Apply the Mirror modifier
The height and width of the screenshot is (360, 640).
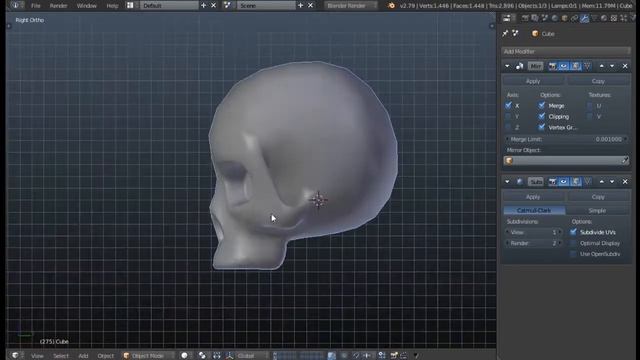(533, 81)
